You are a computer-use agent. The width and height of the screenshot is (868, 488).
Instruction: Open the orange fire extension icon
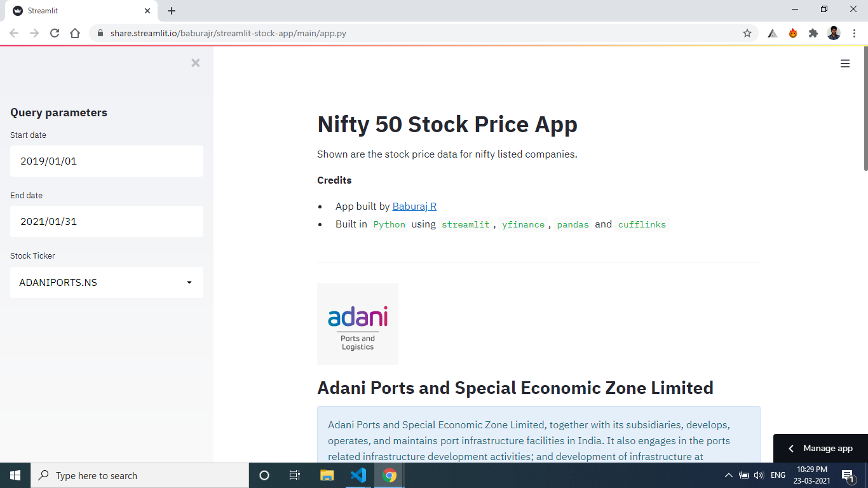pyautogui.click(x=793, y=33)
